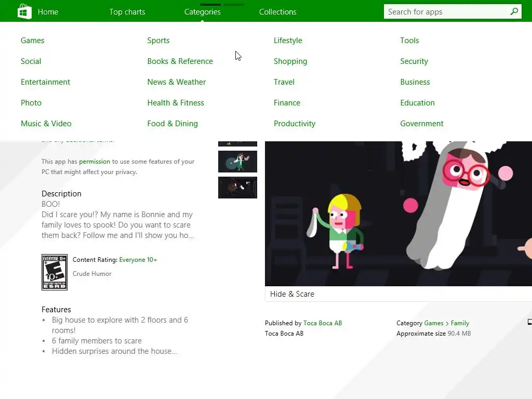
Task: Click the search magnifier icon
Action: click(514, 11)
